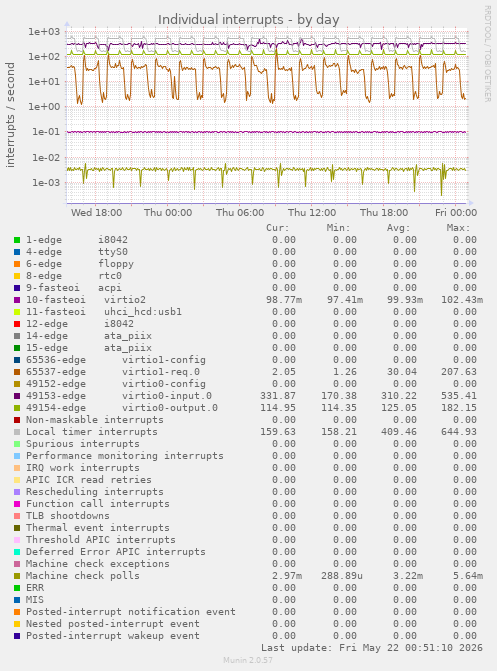Screen dimensions: 497x671
Task: Click the RRDTOOL / TOBI OETIKER vertical watermark
Action: point(488,53)
